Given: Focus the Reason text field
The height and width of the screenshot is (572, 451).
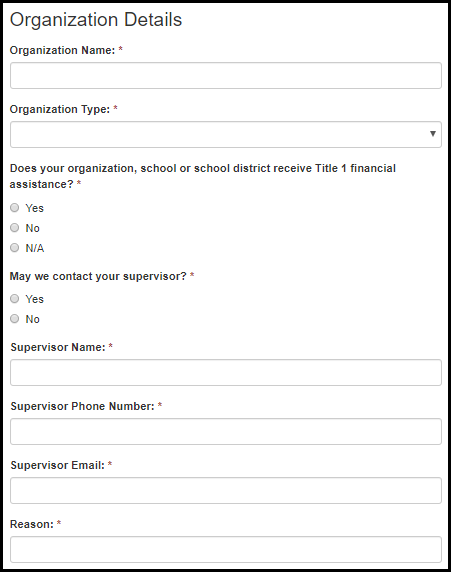Looking at the screenshot, I should (x=226, y=549).
